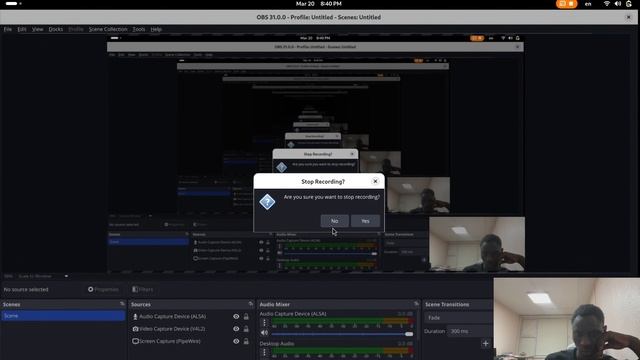Close the Stop Recording dialog
The image size is (640, 360).
point(375,181)
